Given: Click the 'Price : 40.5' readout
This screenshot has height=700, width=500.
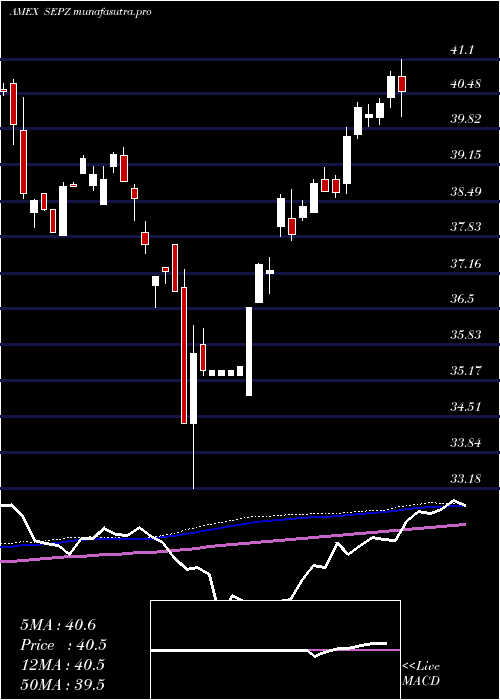Looking at the screenshot, I should pyautogui.click(x=64, y=645).
